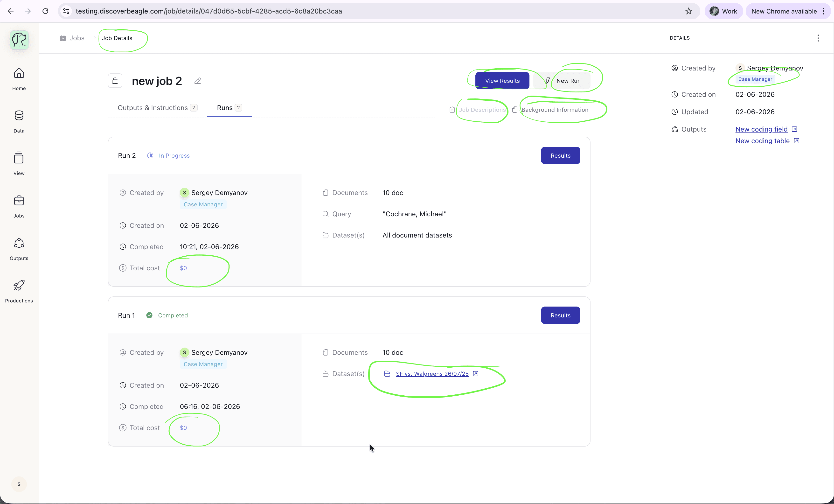Open the New coding field link
834x504 pixels.
coord(761,129)
